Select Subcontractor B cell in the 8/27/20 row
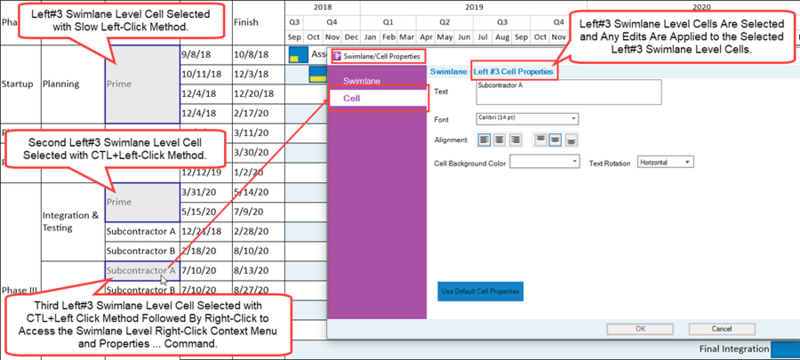Screen dimensions: 800x360 tap(142, 290)
